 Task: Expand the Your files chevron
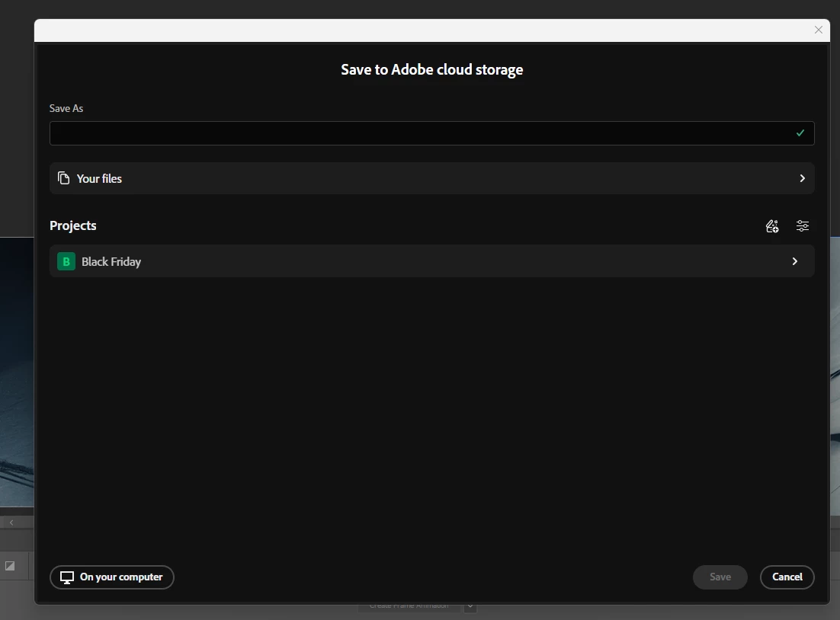click(802, 178)
